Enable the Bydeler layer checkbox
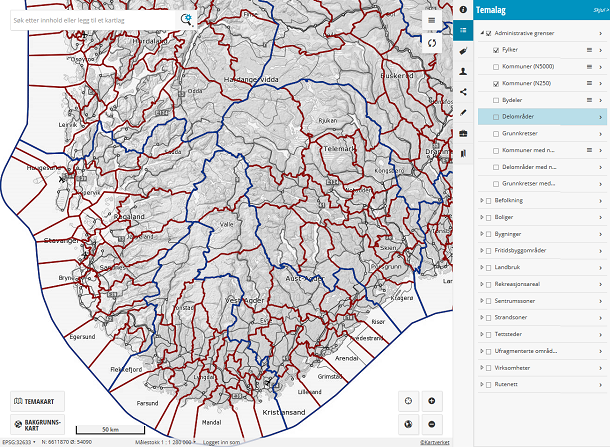This screenshot has height=447, width=610. coord(497,100)
